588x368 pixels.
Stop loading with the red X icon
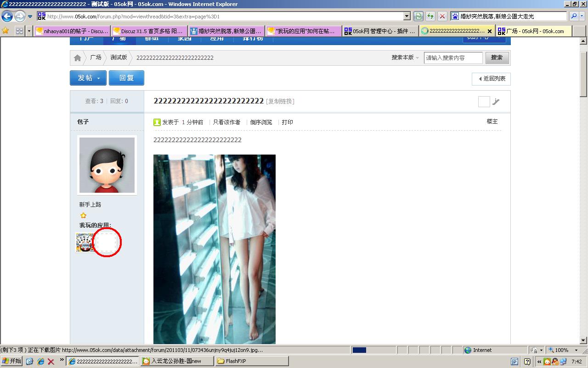click(x=442, y=16)
